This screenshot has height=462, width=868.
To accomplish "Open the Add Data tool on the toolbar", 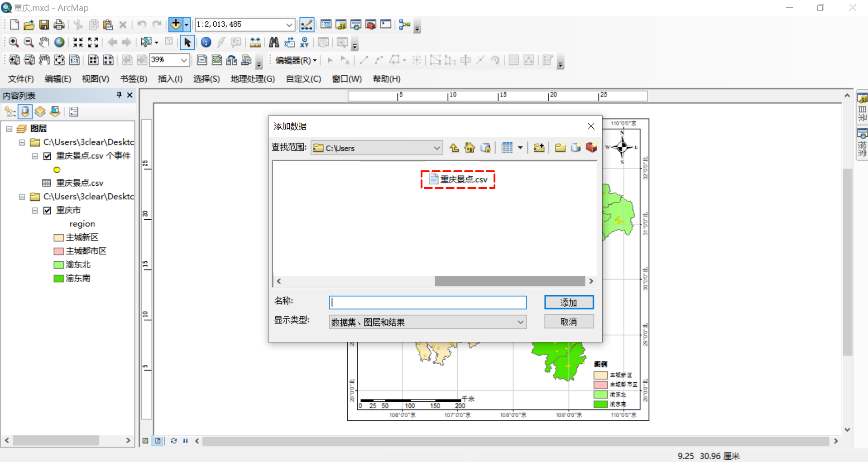I will [176, 24].
